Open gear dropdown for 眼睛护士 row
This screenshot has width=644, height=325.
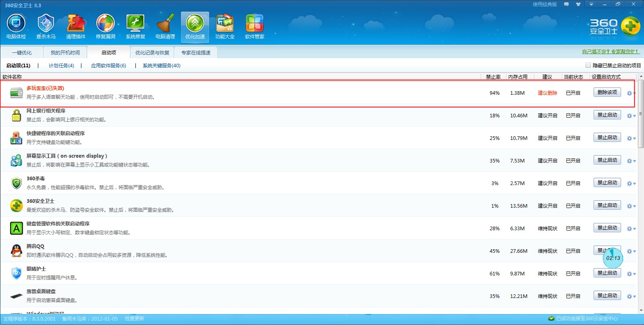click(631, 274)
